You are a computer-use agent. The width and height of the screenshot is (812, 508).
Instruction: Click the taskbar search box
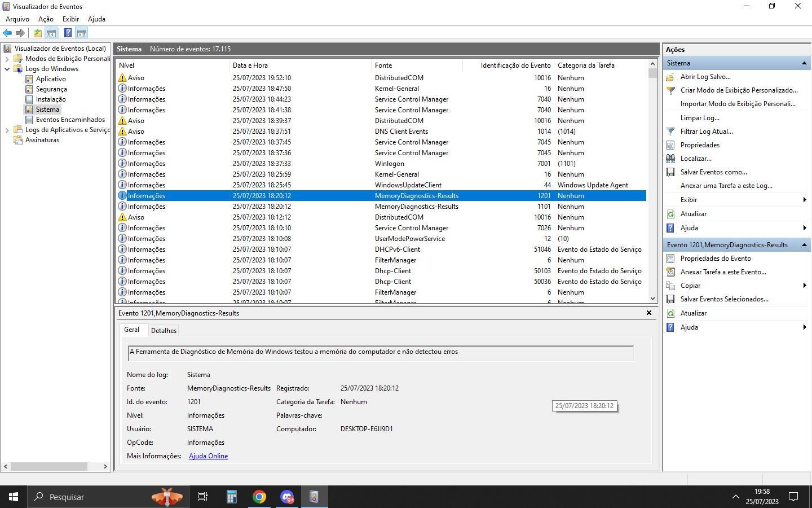click(107, 497)
